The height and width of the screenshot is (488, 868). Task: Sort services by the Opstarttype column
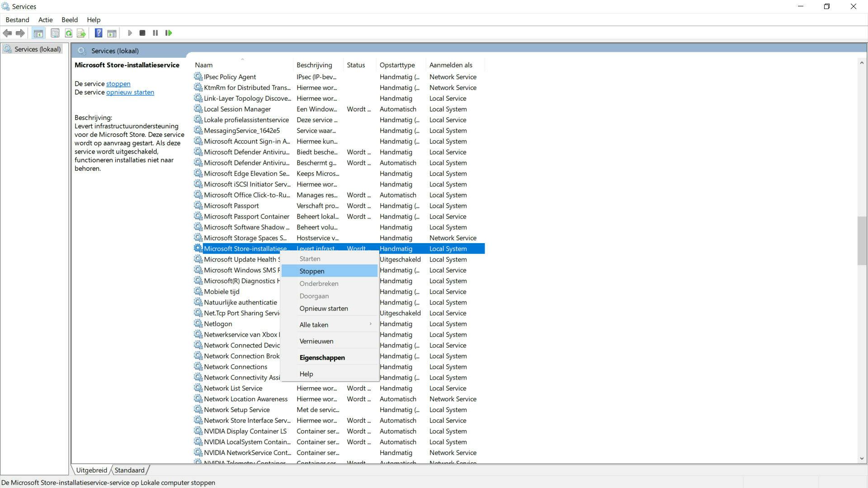point(397,65)
